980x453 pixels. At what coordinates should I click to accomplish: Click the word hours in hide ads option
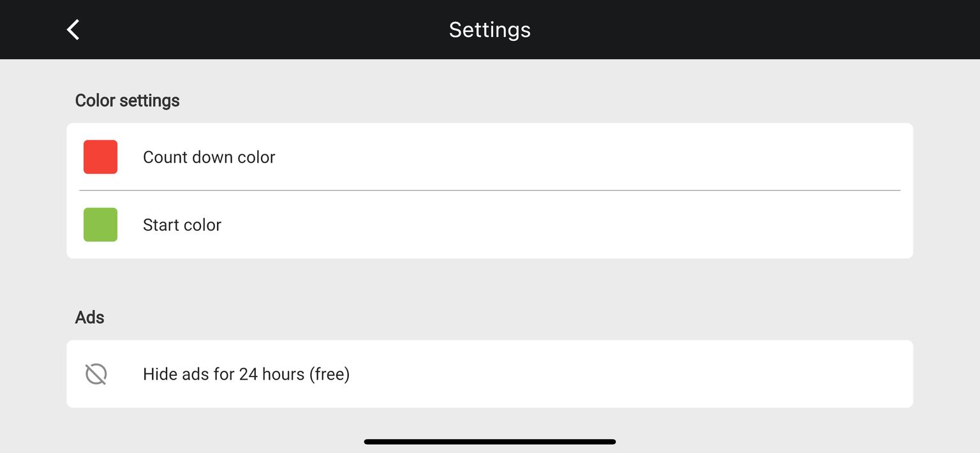point(283,374)
